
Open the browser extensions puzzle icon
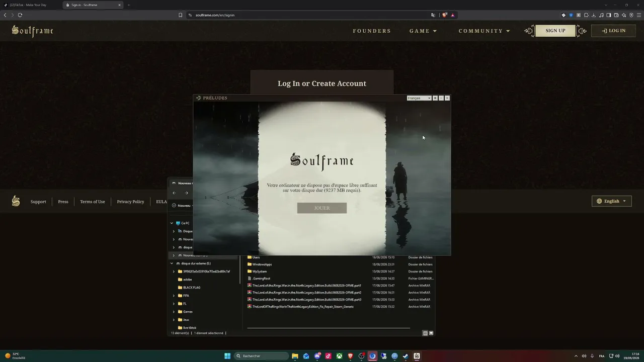[586, 15]
